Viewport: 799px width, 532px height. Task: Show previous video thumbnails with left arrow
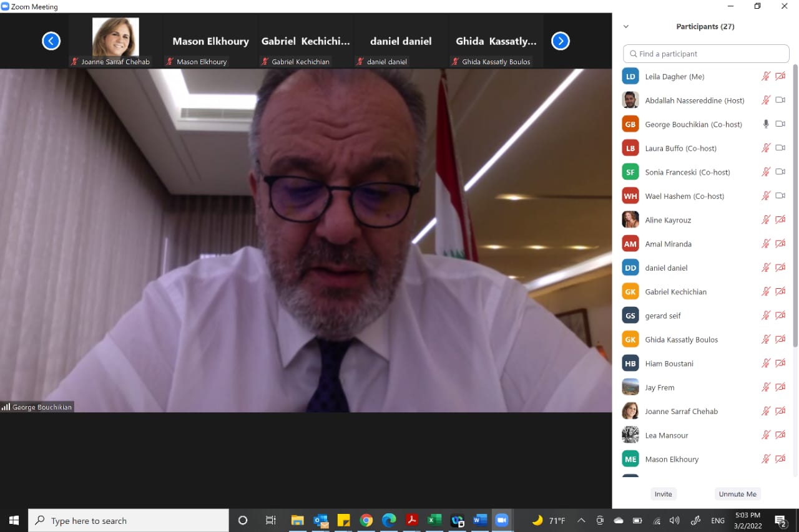(x=51, y=41)
